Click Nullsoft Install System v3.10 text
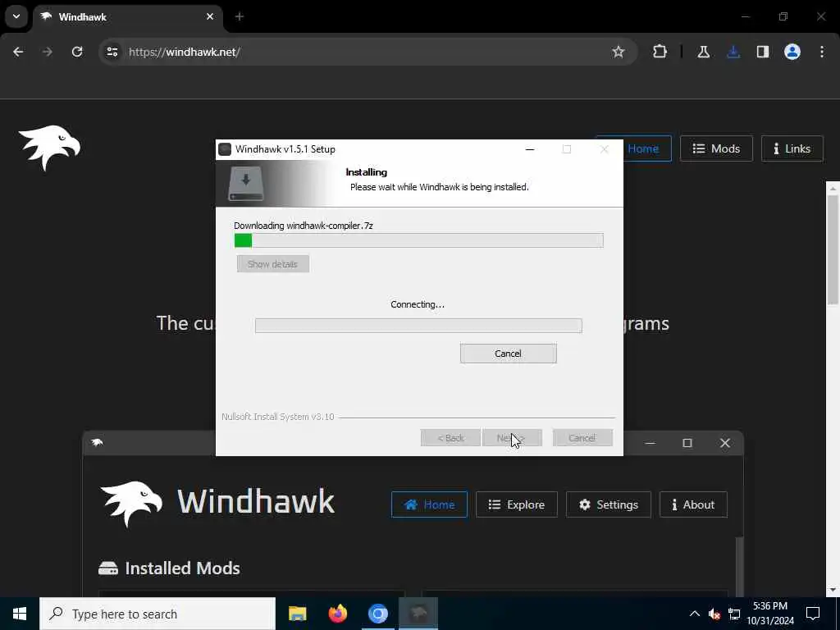840x630 pixels. [x=277, y=417]
